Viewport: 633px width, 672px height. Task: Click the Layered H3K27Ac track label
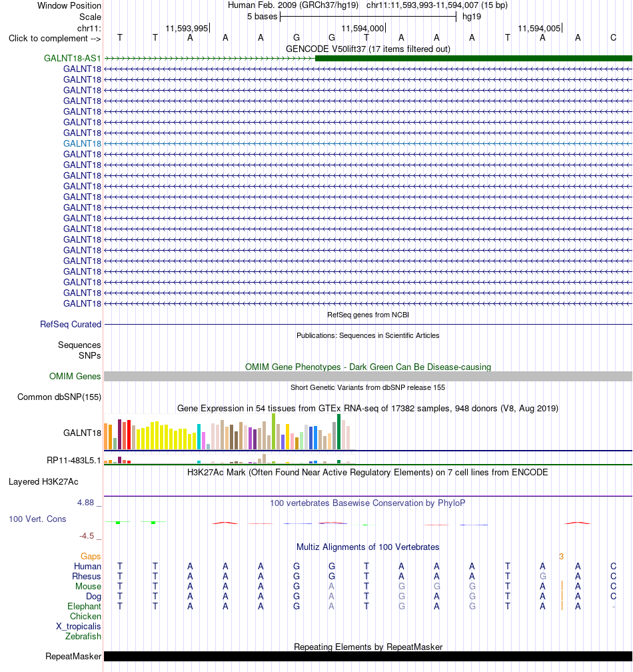click(x=43, y=482)
